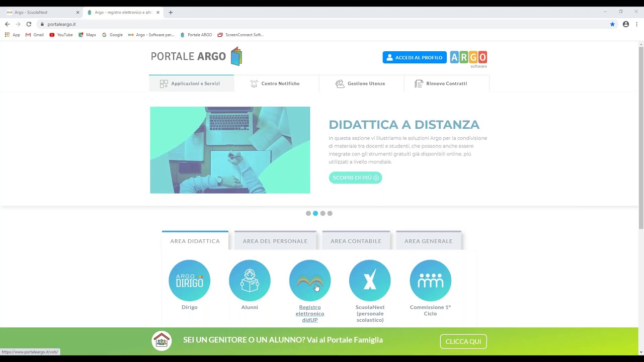Switch to the Area del Personale tab

pyautogui.click(x=275, y=241)
